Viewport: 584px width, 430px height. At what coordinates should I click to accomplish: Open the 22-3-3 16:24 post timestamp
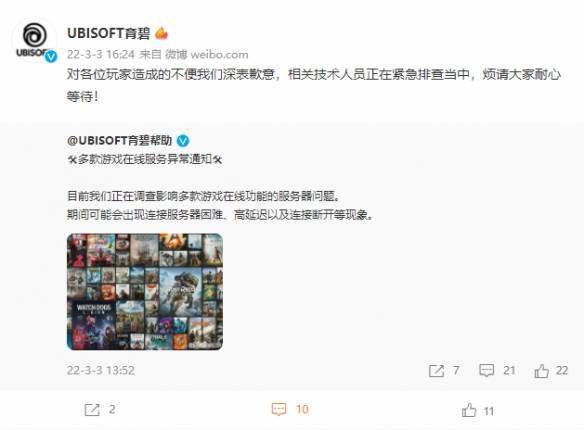tap(101, 54)
